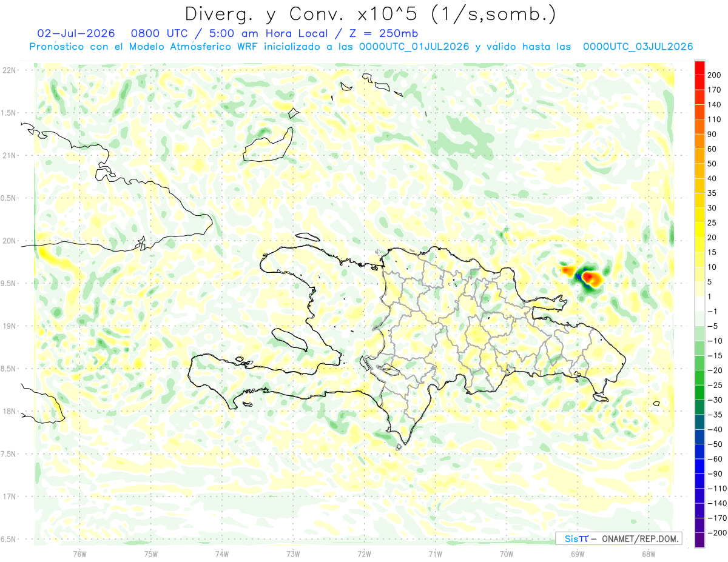This screenshot has height=562, width=728.
Task: Click the positive '25' colorbar value
Action: pyautogui.click(x=713, y=222)
